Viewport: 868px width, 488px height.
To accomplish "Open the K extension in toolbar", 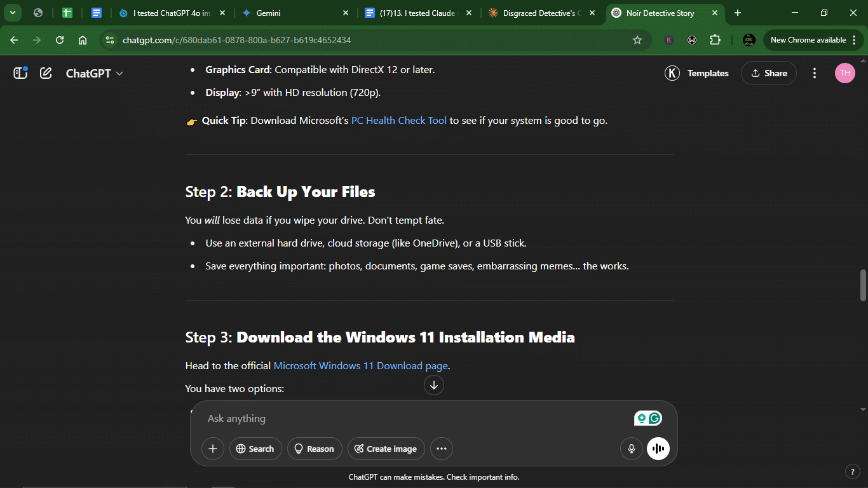I will click(x=669, y=40).
